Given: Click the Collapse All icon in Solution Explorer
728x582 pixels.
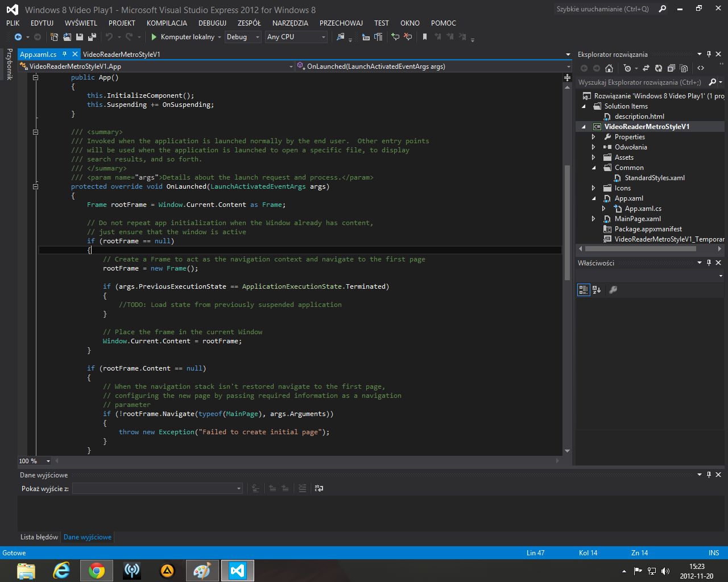Looking at the screenshot, I should click(671, 68).
